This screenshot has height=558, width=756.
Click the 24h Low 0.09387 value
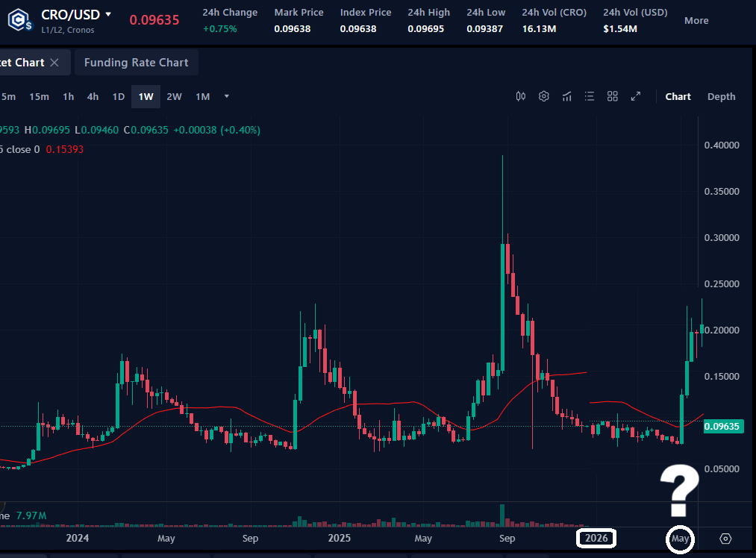[484, 29]
